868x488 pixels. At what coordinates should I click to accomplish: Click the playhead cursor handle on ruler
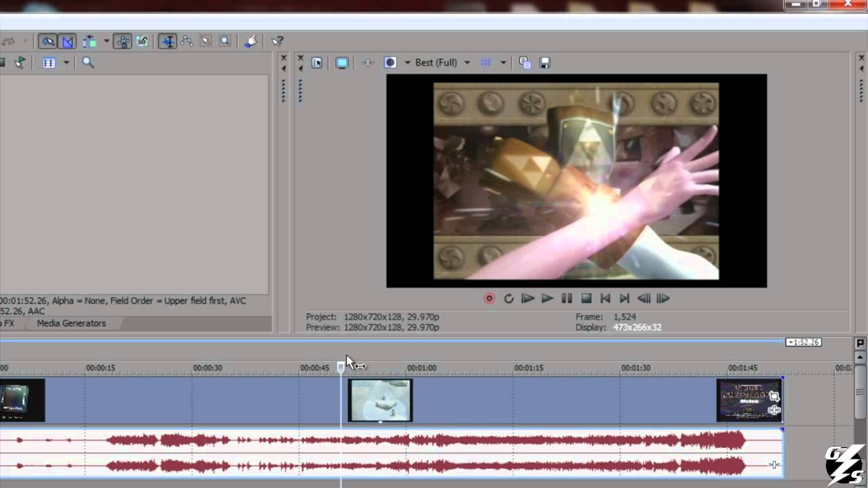(x=340, y=367)
